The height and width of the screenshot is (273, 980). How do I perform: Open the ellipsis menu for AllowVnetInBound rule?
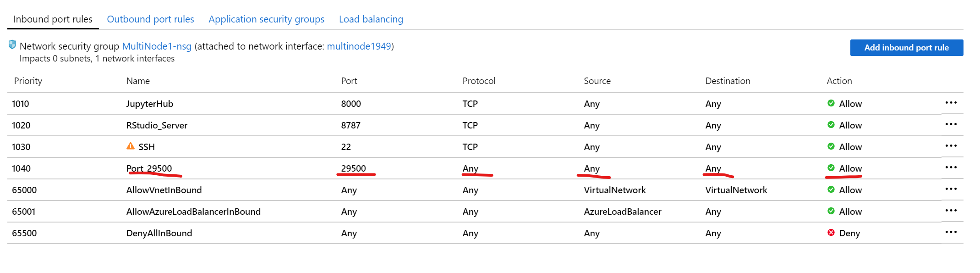tap(951, 189)
